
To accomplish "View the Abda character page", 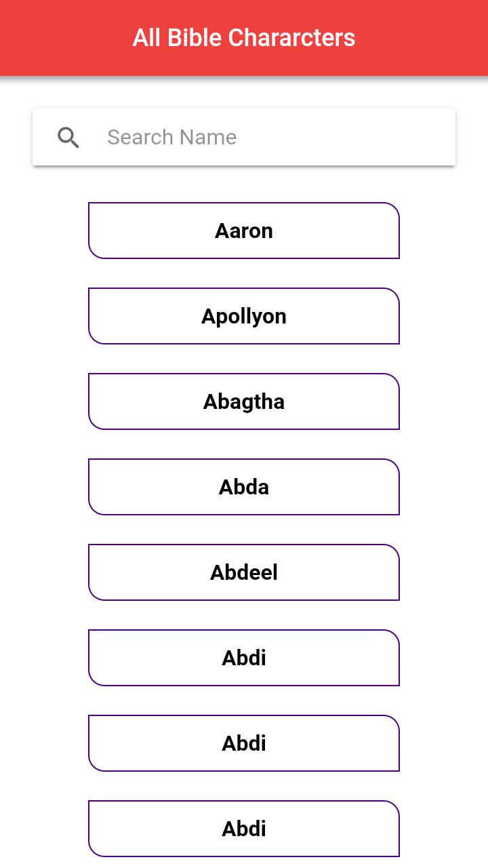I will coord(244,487).
